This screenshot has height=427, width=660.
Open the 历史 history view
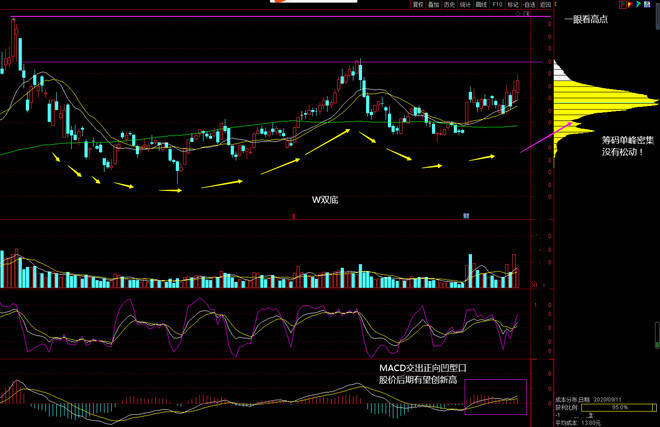(449, 5)
